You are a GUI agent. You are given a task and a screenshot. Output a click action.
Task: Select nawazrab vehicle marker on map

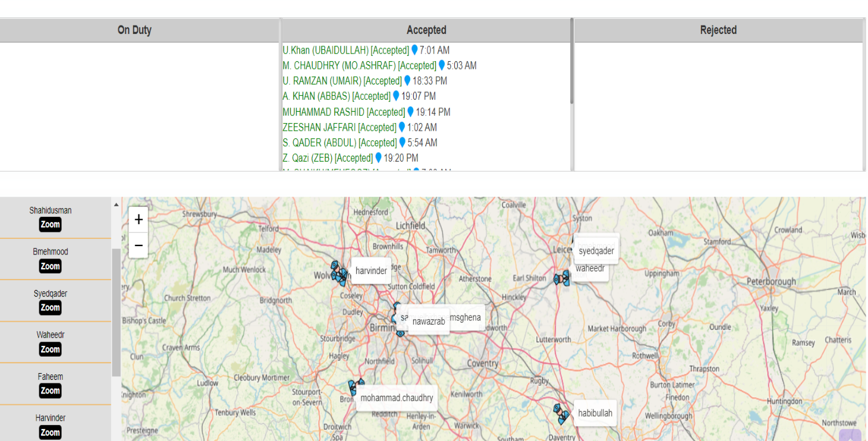click(x=400, y=333)
